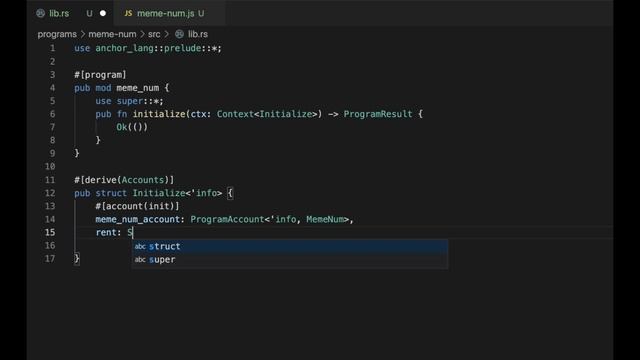The image size is (640, 360).
Task: Open the meme-num.js editor tab
Action: (x=169, y=13)
